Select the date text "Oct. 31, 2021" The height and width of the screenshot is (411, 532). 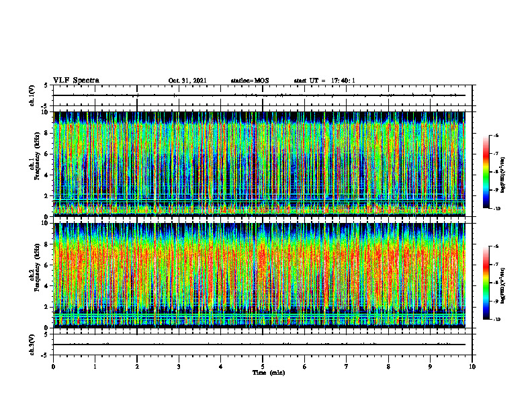pos(187,81)
